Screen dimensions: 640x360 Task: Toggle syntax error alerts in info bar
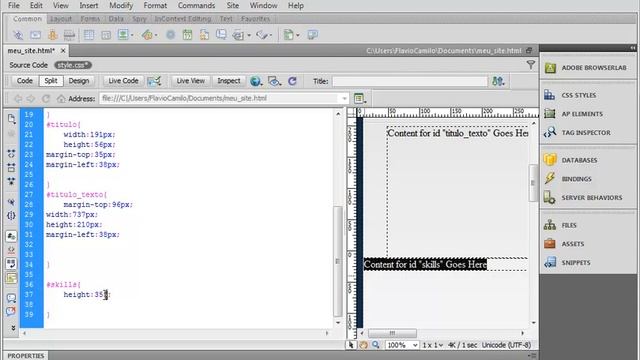[x=11, y=278]
